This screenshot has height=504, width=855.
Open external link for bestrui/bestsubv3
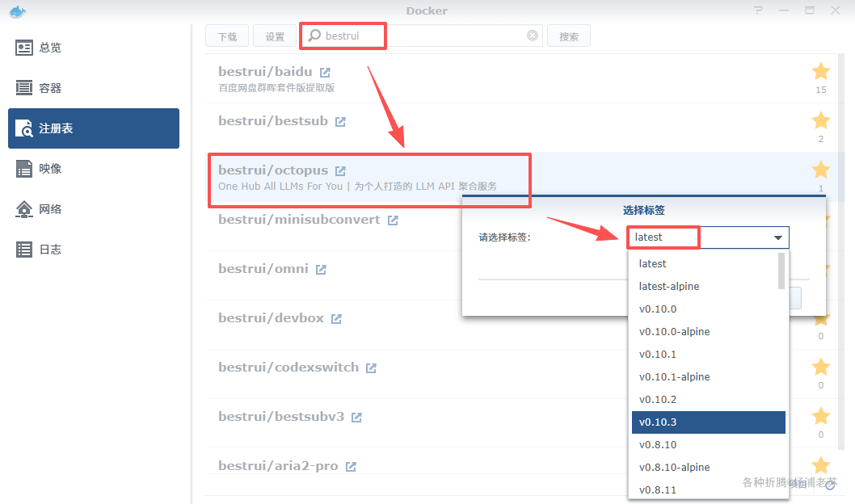pyautogui.click(x=356, y=418)
